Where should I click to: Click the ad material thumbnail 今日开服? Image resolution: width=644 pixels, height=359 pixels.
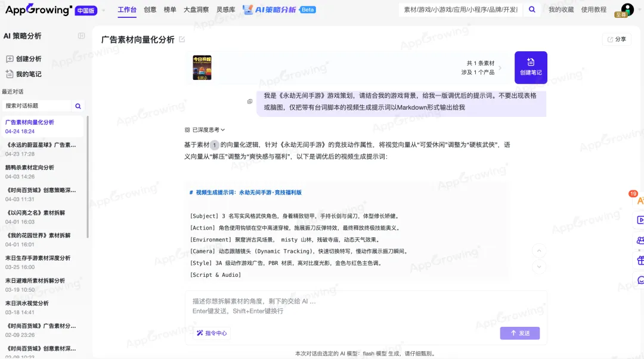[x=202, y=67]
